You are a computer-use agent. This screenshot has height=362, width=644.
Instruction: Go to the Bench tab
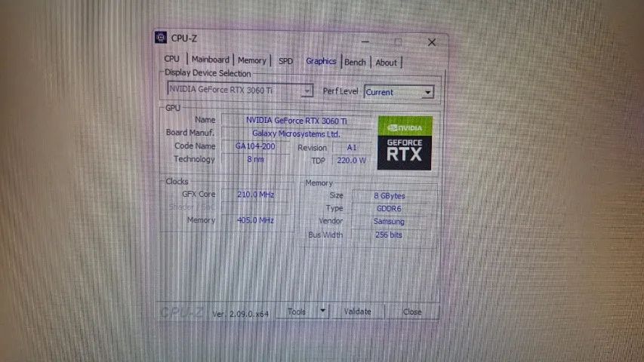[355, 63]
